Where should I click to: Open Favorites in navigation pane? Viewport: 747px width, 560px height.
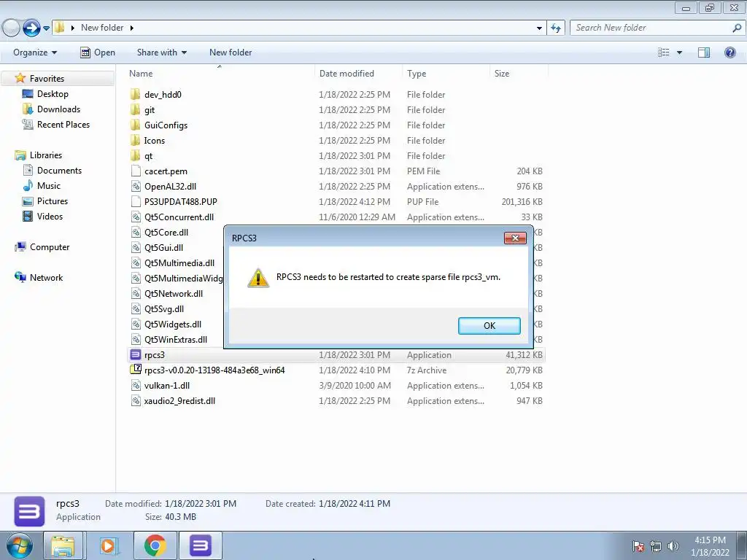47,79
